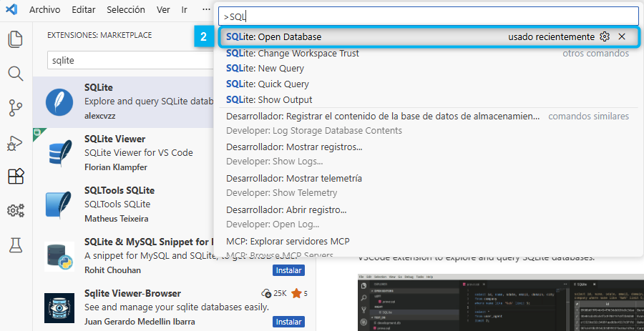Install the Sqlite Viewer-Browser extension
The width and height of the screenshot is (644, 331).
tap(288, 322)
